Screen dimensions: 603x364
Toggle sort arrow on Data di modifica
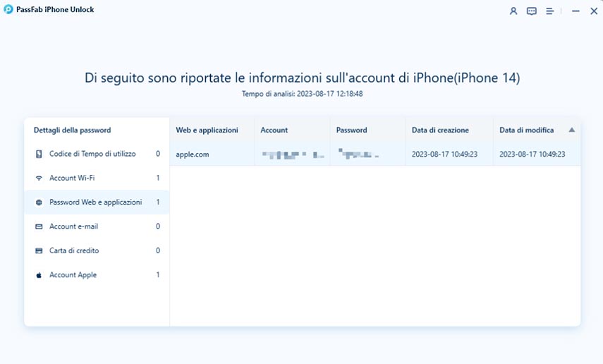point(571,130)
